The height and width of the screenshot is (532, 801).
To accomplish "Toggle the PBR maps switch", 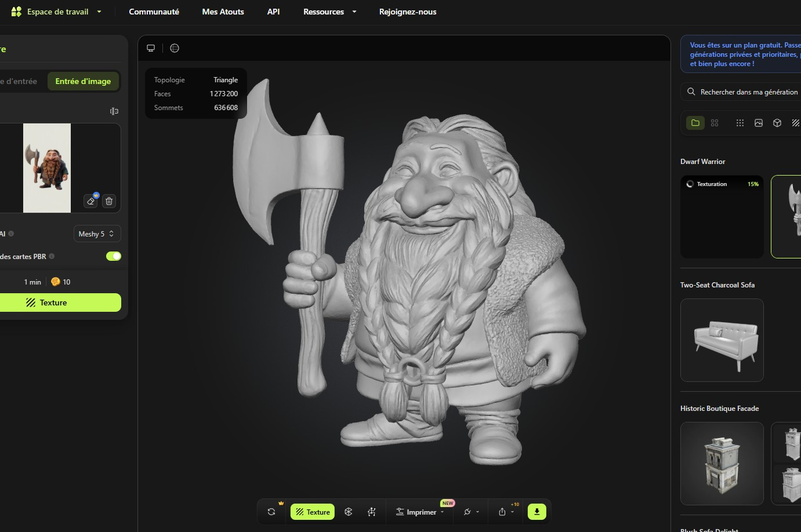I will tap(114, 256).
